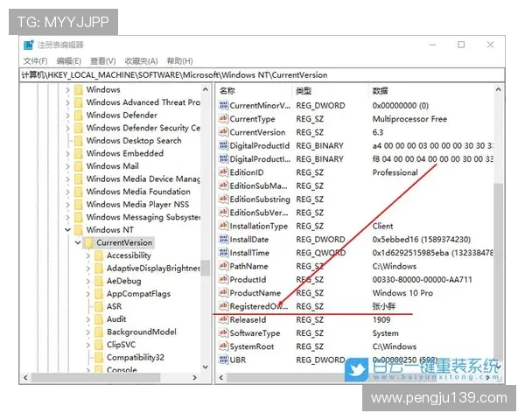
Task: Click the EditionID string value icon
Action: coord(223,173)
